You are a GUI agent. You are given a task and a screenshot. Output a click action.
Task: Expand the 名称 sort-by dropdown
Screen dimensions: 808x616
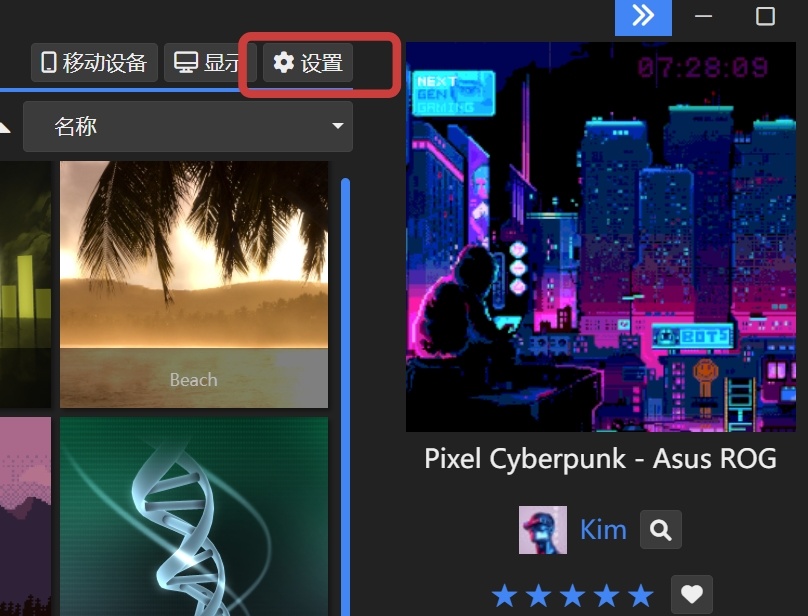pyautogui.click(x=188, y=126)
